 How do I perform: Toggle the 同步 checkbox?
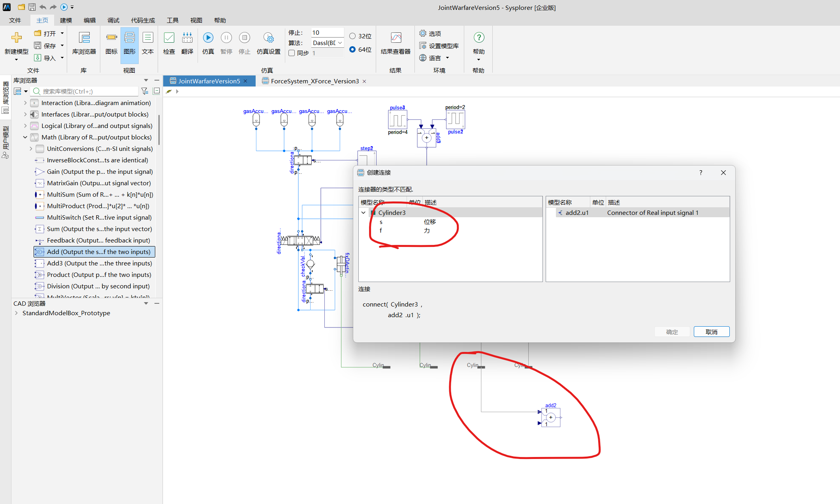[x=292, y=53]
